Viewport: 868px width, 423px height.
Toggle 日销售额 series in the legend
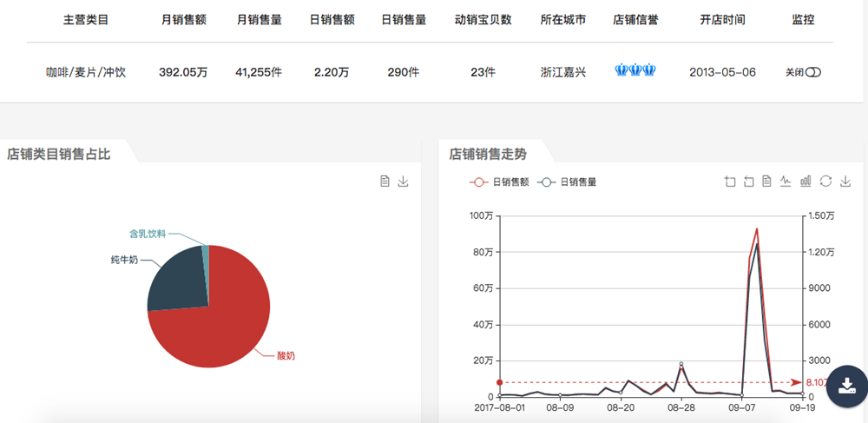pyautogui.click(x=499, y=182)
